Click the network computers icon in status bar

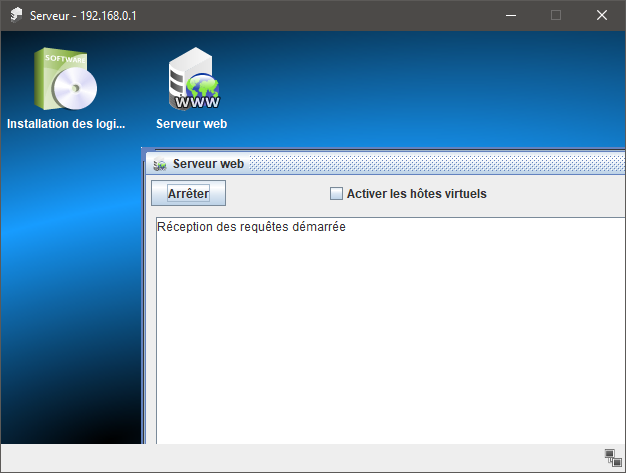[x=613, y=458]
